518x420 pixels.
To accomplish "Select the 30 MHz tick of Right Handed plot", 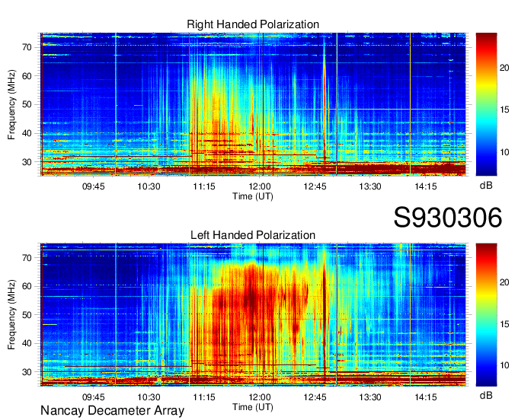I will [x=27, y=162].
